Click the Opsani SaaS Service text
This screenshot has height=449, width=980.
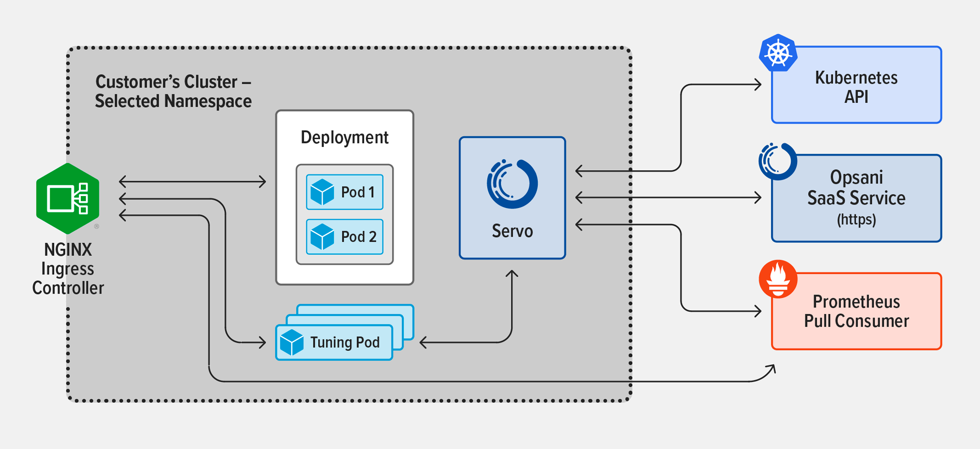(x=856, y=188)
